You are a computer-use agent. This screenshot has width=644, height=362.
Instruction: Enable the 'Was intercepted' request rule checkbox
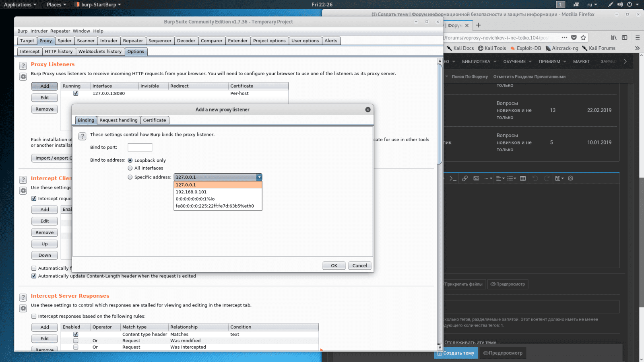(76, 347)
